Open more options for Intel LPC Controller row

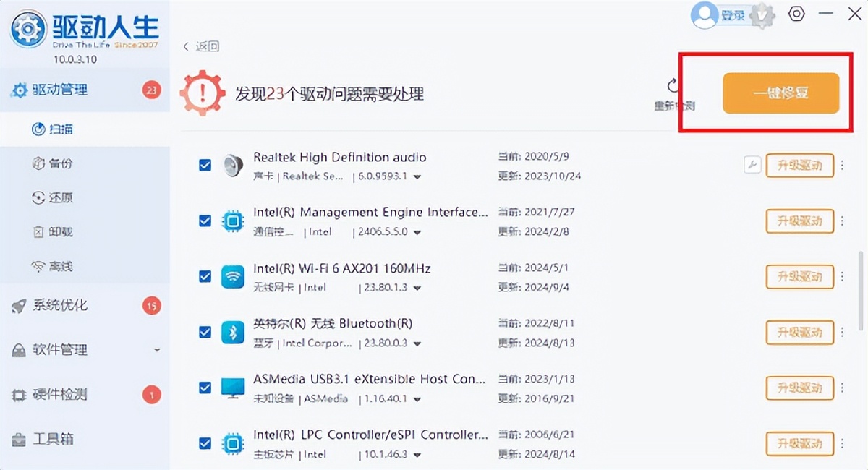pos(842,443)
